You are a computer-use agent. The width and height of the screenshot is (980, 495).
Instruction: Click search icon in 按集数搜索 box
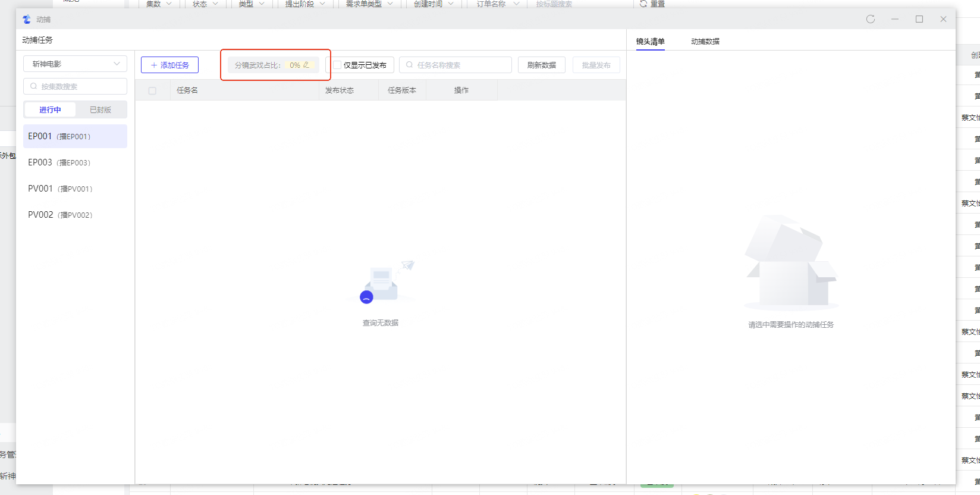pos(33,86)
